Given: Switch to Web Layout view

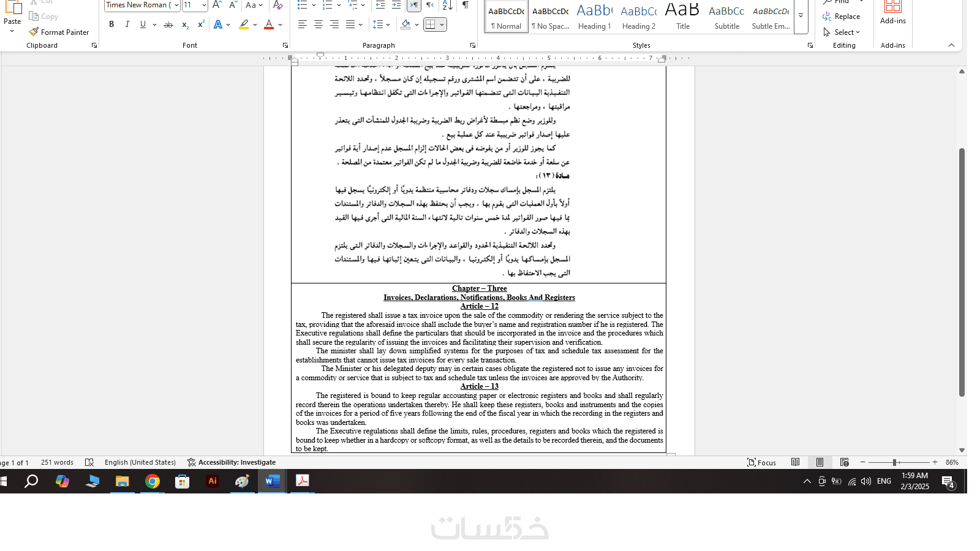Looking at the screenshot, I should [844, 463].
